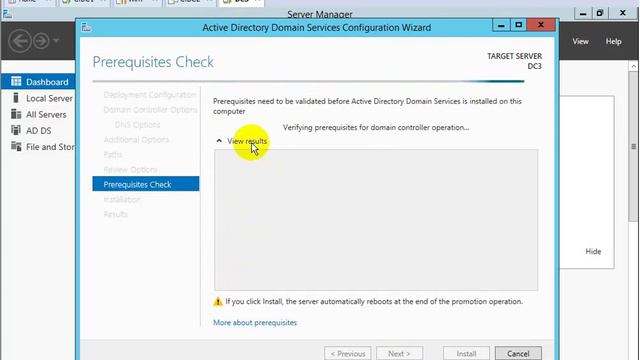Click the TARGET SERVER DC3 label
Viewport: 640px width, 360px height.
(514, 61)
